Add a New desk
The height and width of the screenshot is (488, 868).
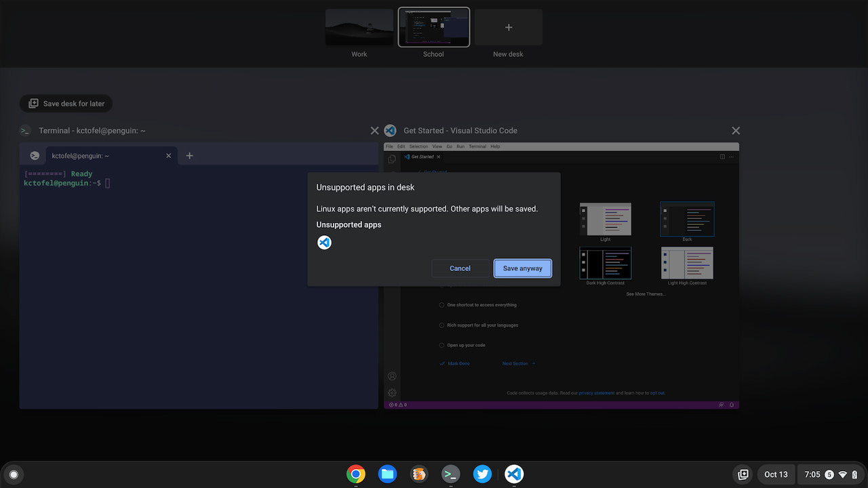click(509, 28)
